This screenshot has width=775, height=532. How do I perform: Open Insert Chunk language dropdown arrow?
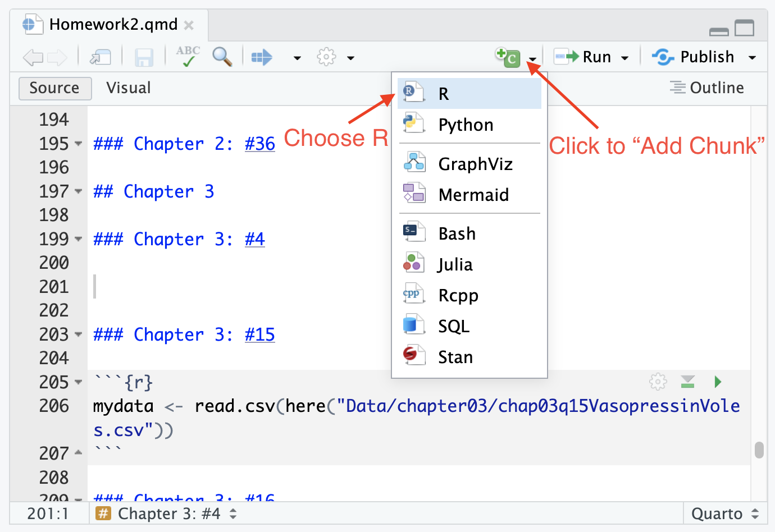point(532,58)
